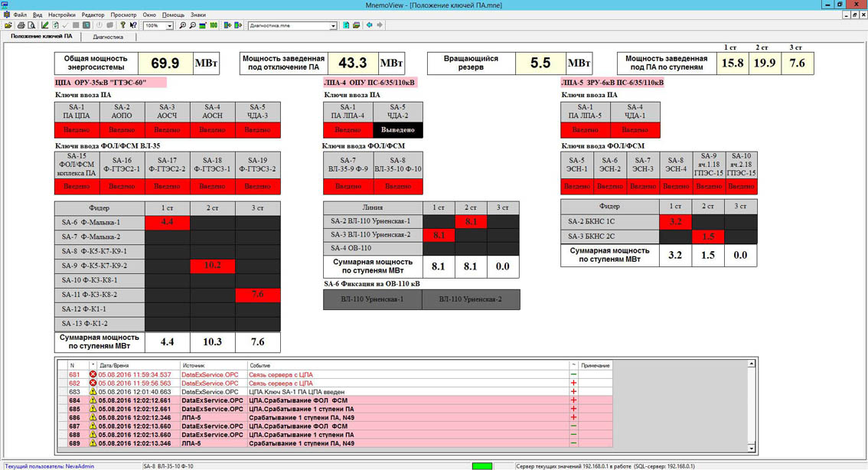Click the event ЦПА.Ключ SA-1 ПА ЦПА введен
Image resolution: width=868 pixels, height=470 pixels.
click(297, 392)
